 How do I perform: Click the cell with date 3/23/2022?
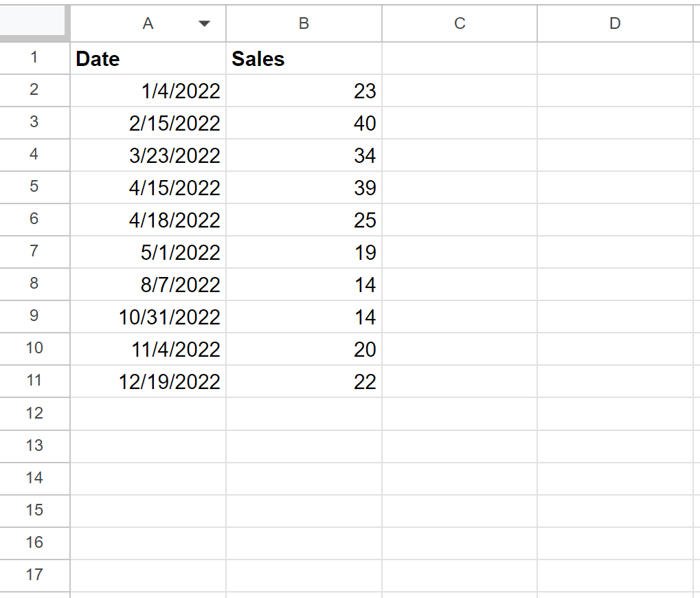[x=148, y=155]
